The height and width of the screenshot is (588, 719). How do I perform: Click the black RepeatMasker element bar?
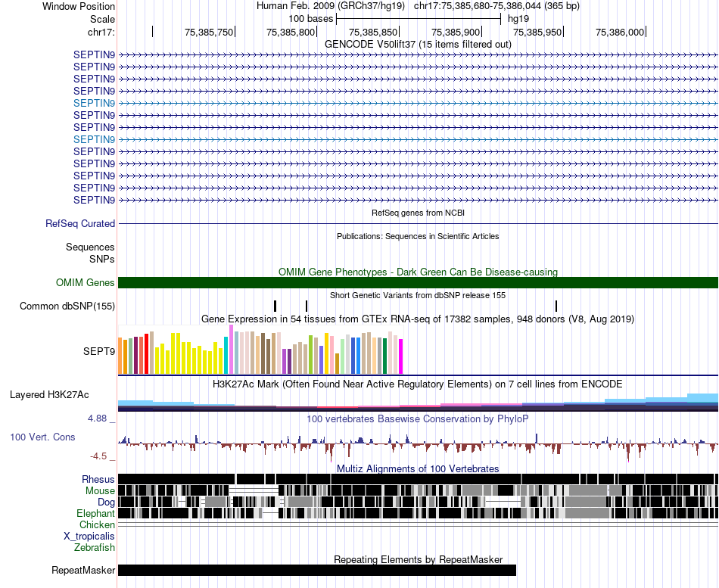[x=317, y=570]
